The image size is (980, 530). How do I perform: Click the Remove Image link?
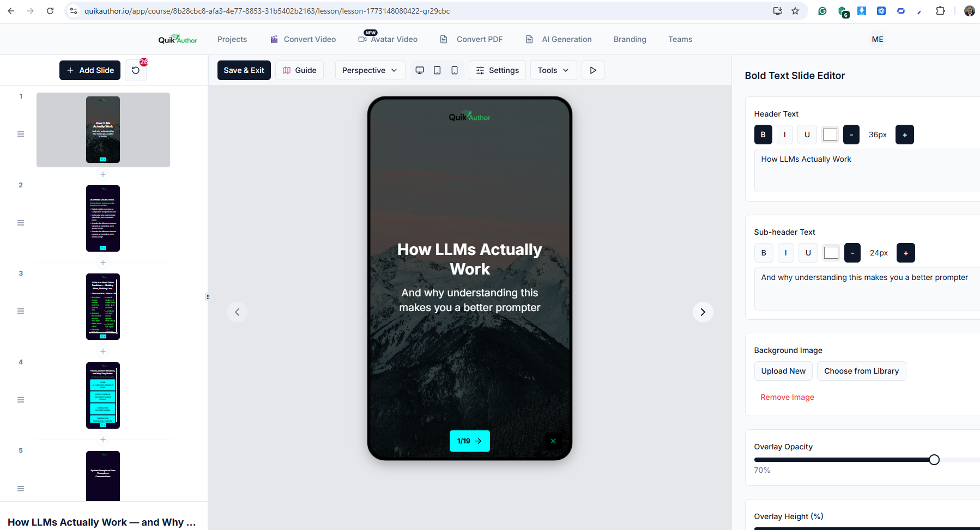(x=787, y=397)
